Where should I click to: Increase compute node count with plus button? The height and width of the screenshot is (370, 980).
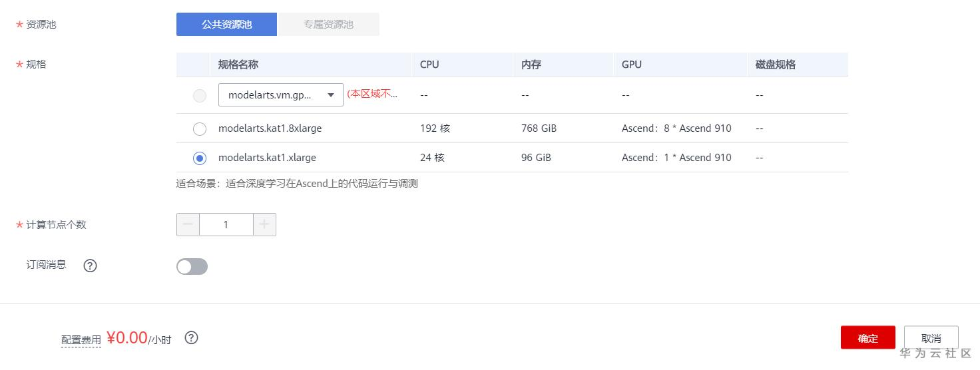[x=264, y=225]
